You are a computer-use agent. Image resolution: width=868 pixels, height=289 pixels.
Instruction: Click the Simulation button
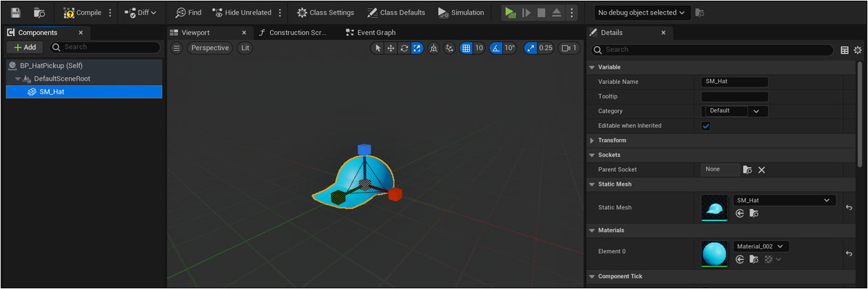pyautogui.click(x=461, y=12)
